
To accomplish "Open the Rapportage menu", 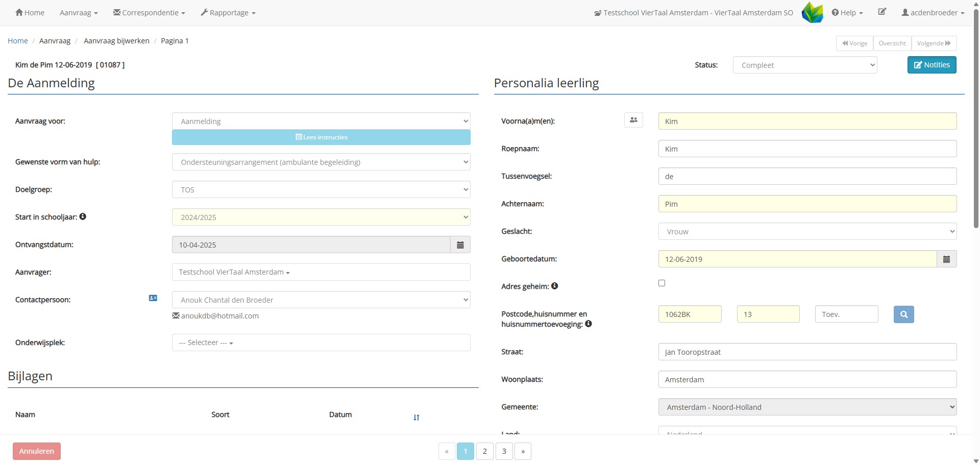I will (x=228, y=13).
